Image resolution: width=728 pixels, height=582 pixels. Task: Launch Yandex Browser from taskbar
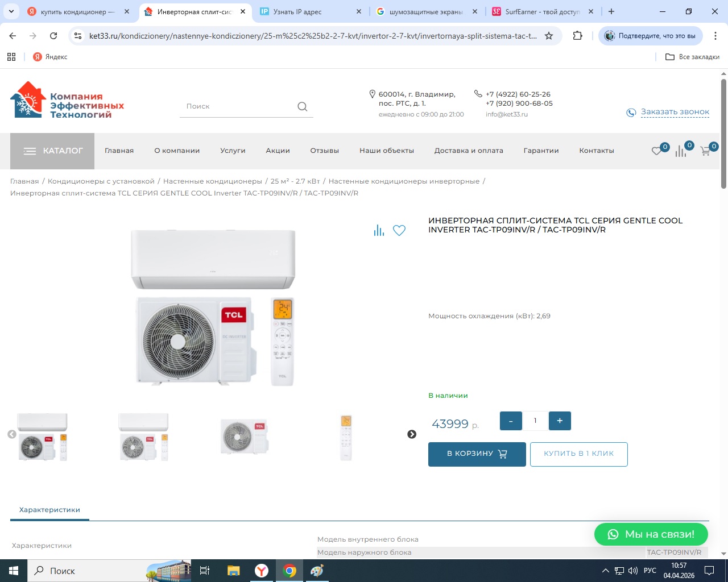(x=262, y=571)
